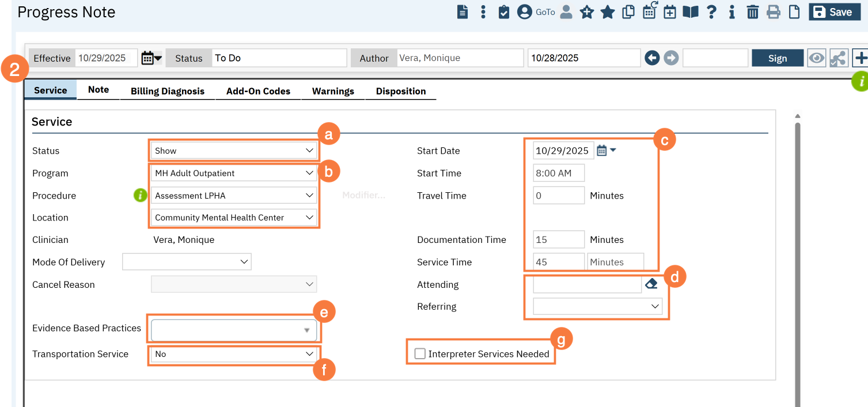
Task: Open the Program dropdown showing MH Adult Outpatient
Action: [x=234, y=173]
